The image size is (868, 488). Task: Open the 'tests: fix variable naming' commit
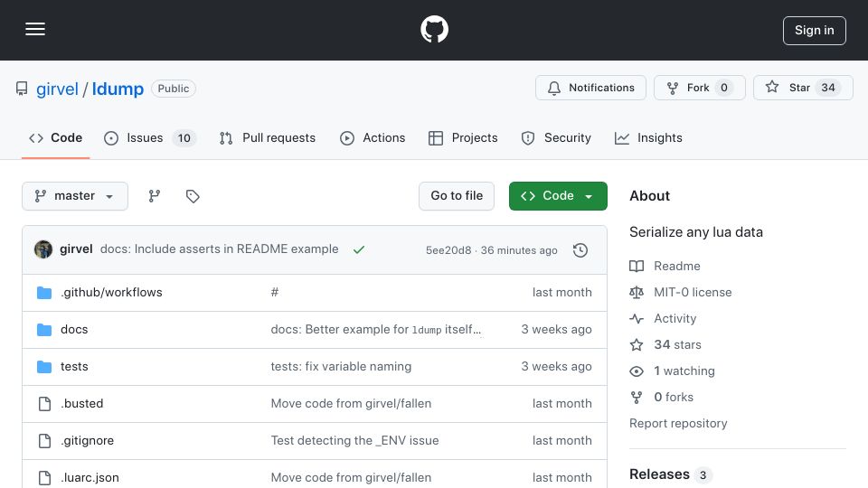coord(341,366)
